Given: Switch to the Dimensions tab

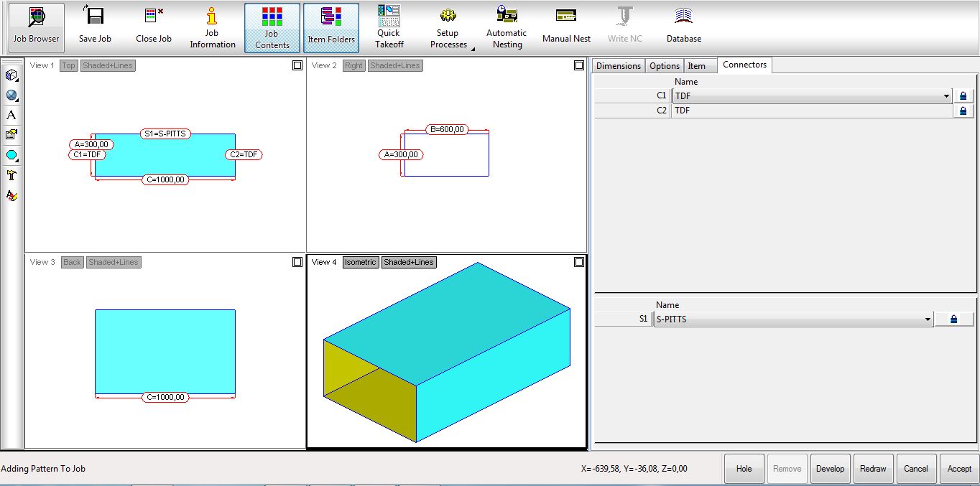Looking at the screenshot, I should click(x=618, y=65).
